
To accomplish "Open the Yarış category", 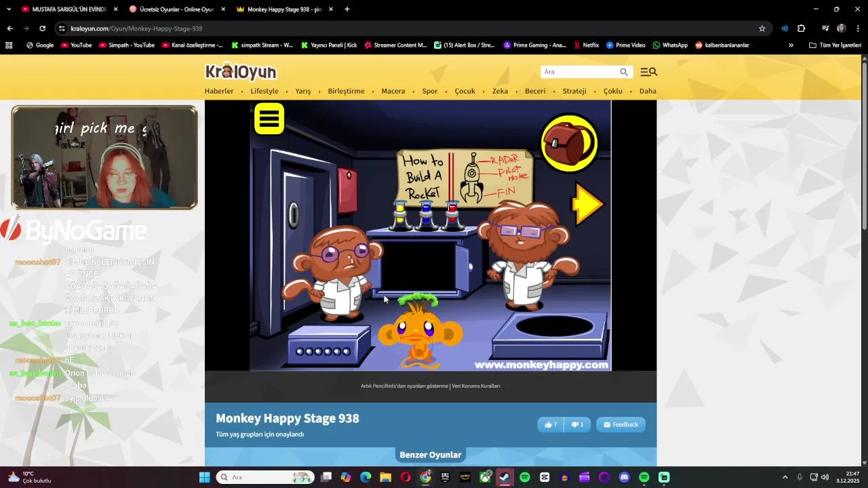I will (302, 91).
